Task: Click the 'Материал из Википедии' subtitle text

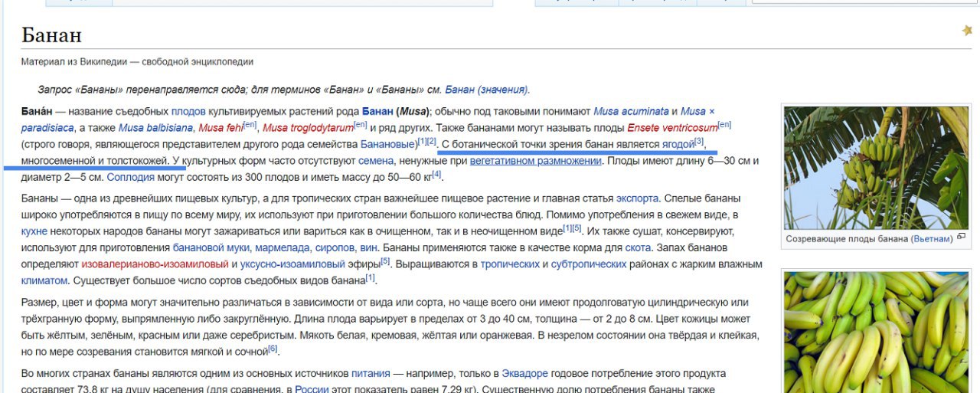Action: (137, 61)
